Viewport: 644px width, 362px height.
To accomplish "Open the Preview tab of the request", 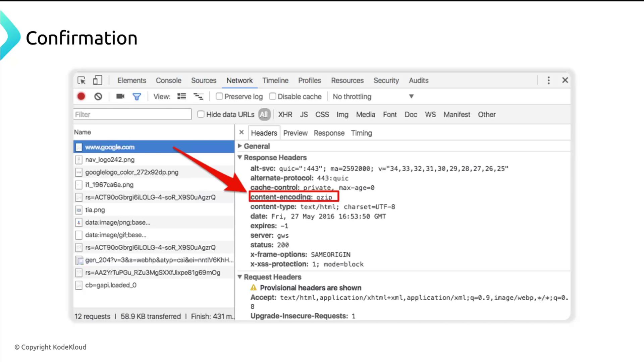I will [295, 133].
